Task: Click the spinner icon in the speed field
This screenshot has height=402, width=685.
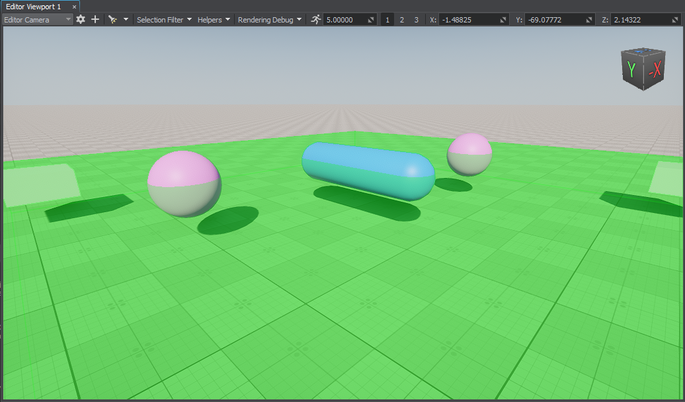Action: 372,19
